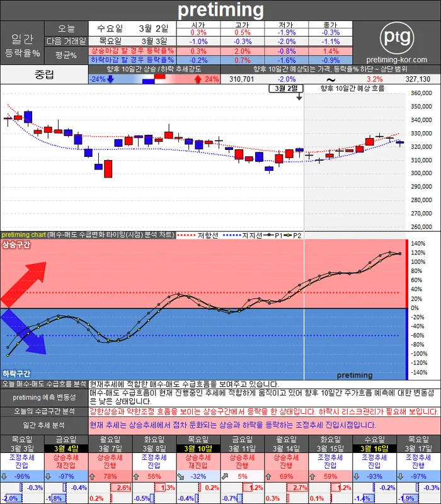This screenshot has width=441, height=504.
Task: Click the 140% positive axis label
Action: click(x=418, y=243)
